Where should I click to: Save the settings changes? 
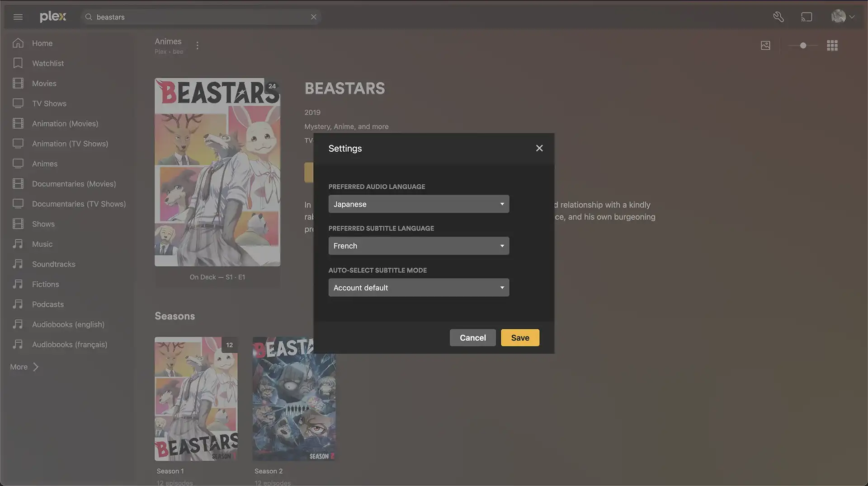519,337
